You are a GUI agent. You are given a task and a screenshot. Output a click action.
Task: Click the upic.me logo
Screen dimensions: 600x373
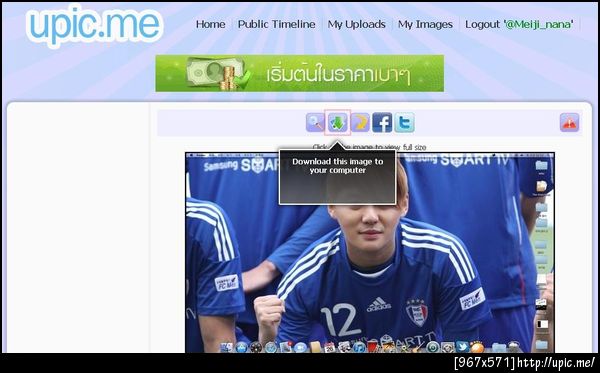pos(95,26)
